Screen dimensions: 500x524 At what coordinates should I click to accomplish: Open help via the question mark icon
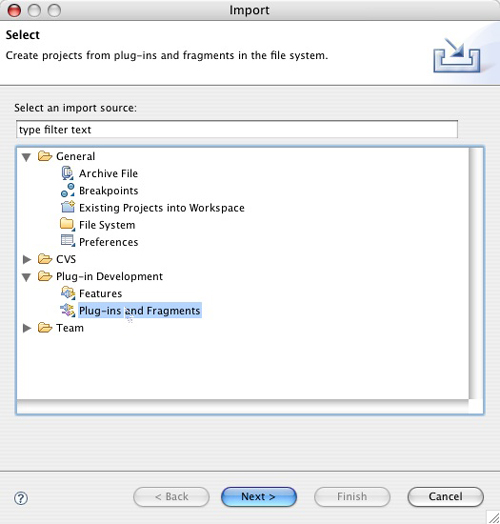(x=21, y=498)
